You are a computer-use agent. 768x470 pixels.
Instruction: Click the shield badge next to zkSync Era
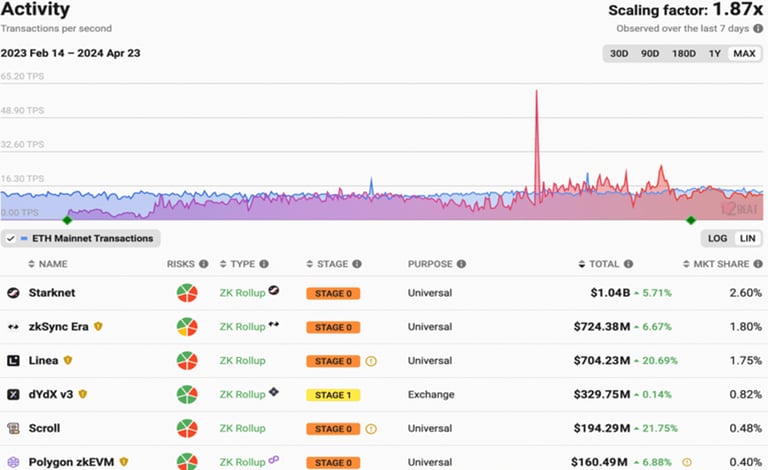click(x=98, y=326)
